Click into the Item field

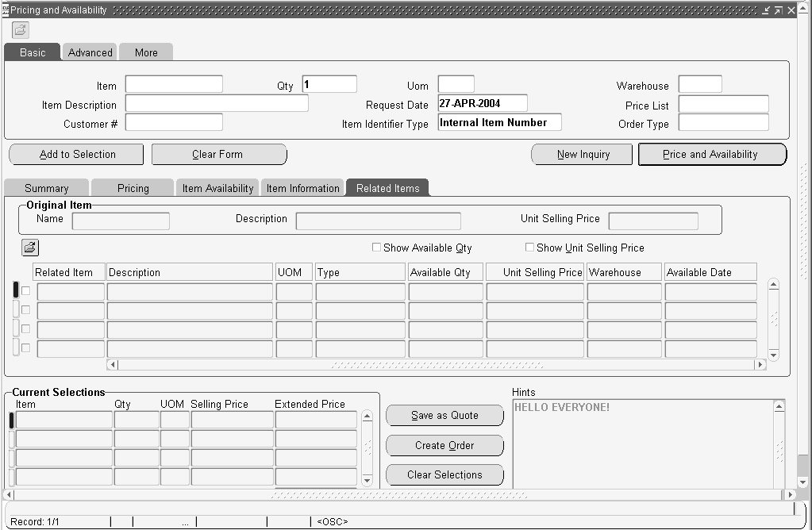click(174, 84)
